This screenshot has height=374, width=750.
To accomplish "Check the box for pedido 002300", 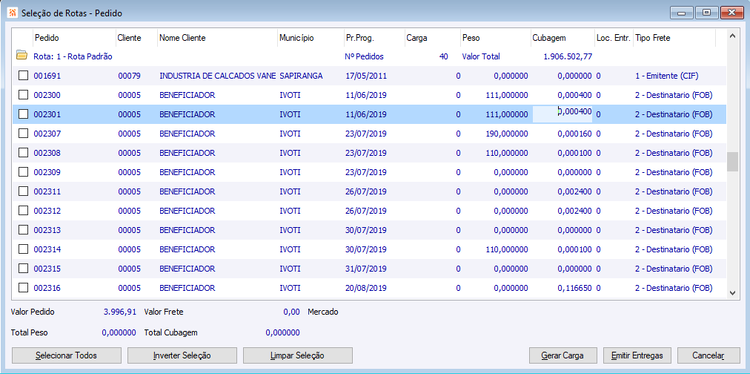I will 23,95.
